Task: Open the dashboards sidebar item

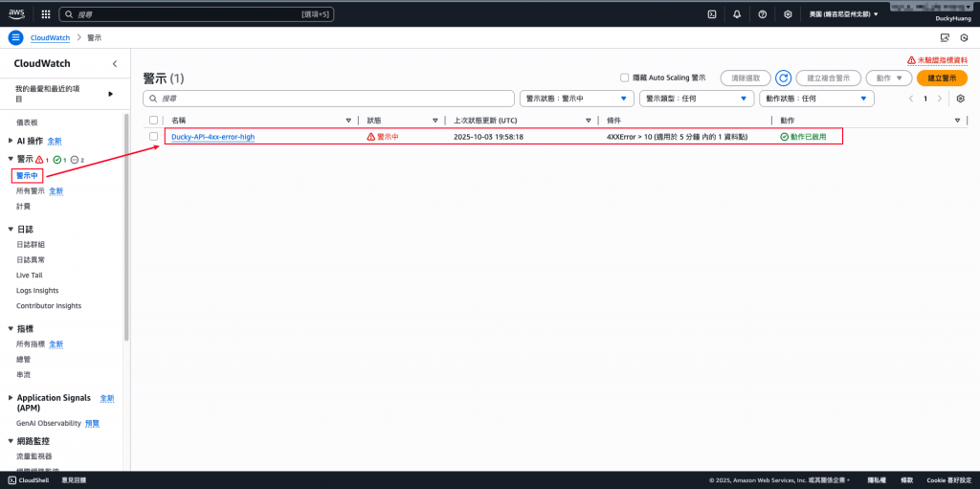Action: tap(27, 122)
